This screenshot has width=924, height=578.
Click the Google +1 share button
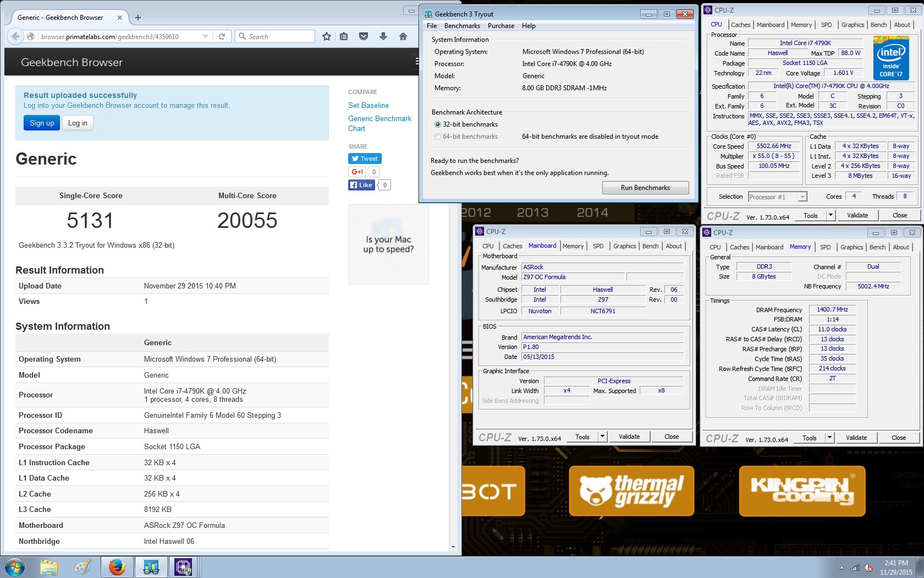coord(357,172)
